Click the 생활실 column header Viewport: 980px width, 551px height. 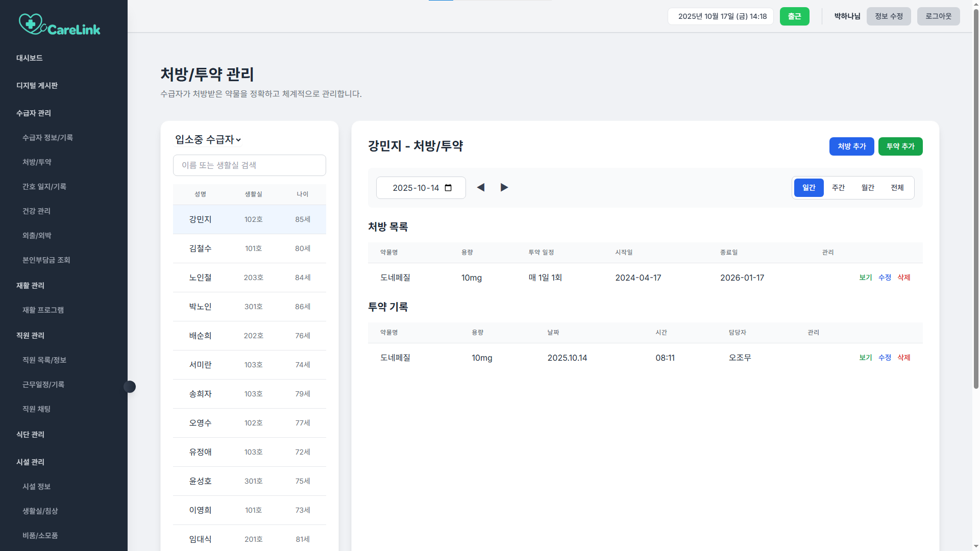click(x=253, y=194)
